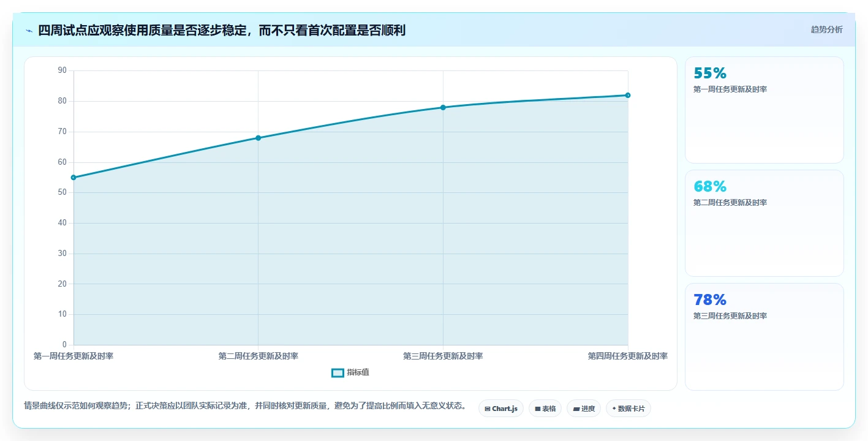
Task: Click 第二周任务更新及时率 under the 68% card
Action: tap(730, 203)
